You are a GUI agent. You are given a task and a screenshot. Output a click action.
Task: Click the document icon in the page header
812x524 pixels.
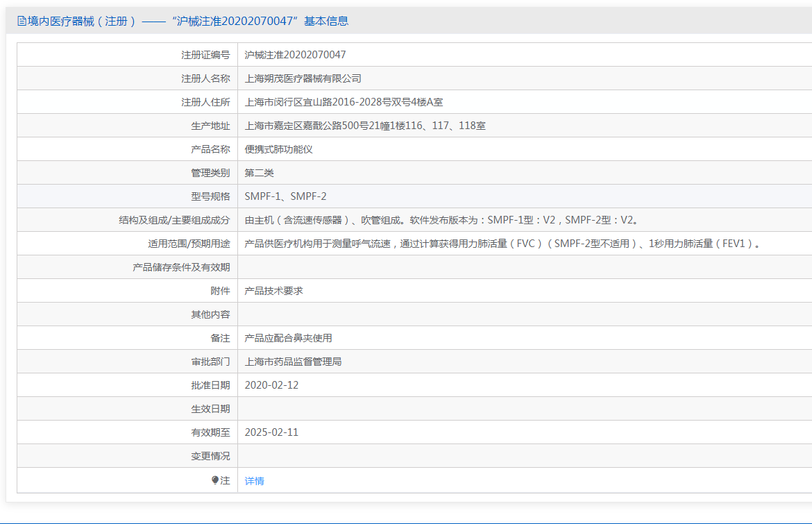coord(22,22)
